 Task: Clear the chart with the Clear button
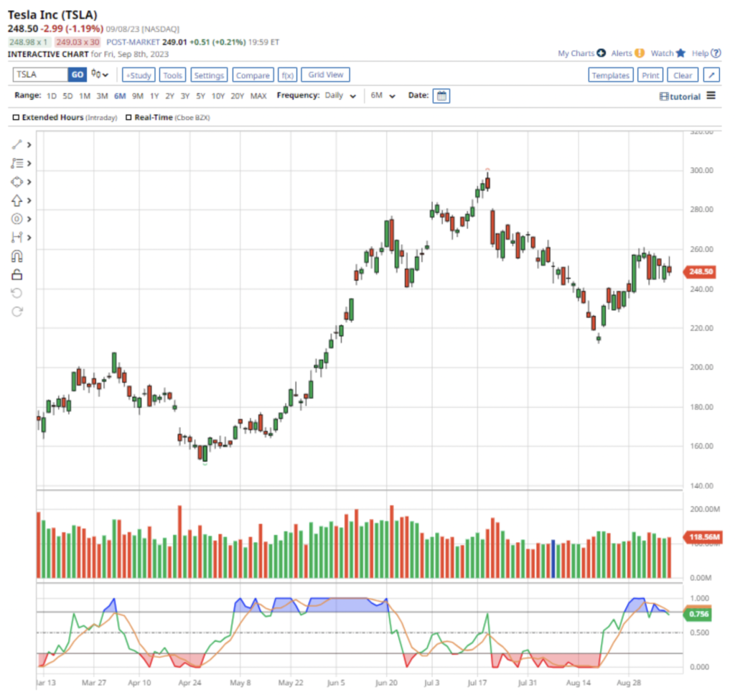point(683,75)
